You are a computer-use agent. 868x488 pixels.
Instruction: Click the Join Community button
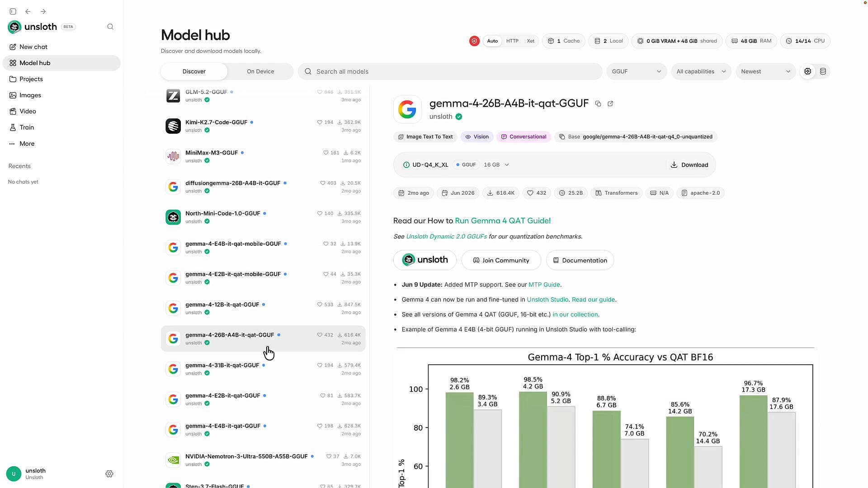(501, 260)
